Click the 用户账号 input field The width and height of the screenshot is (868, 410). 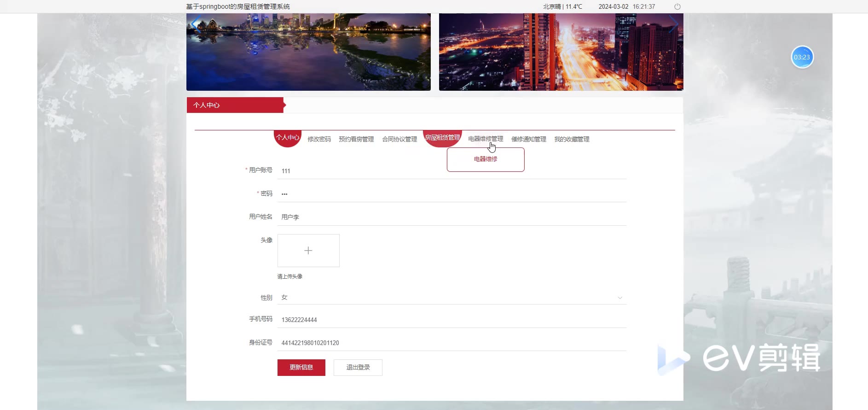452,171
